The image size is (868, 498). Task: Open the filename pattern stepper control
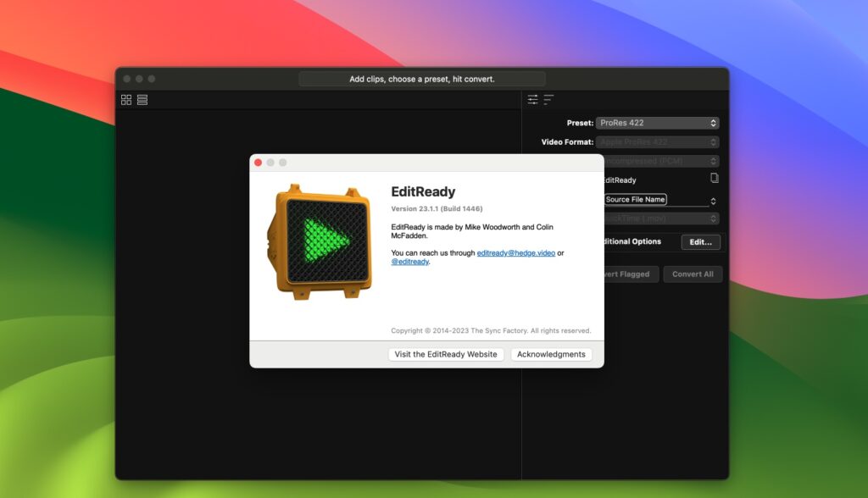[x=712, y=200]
